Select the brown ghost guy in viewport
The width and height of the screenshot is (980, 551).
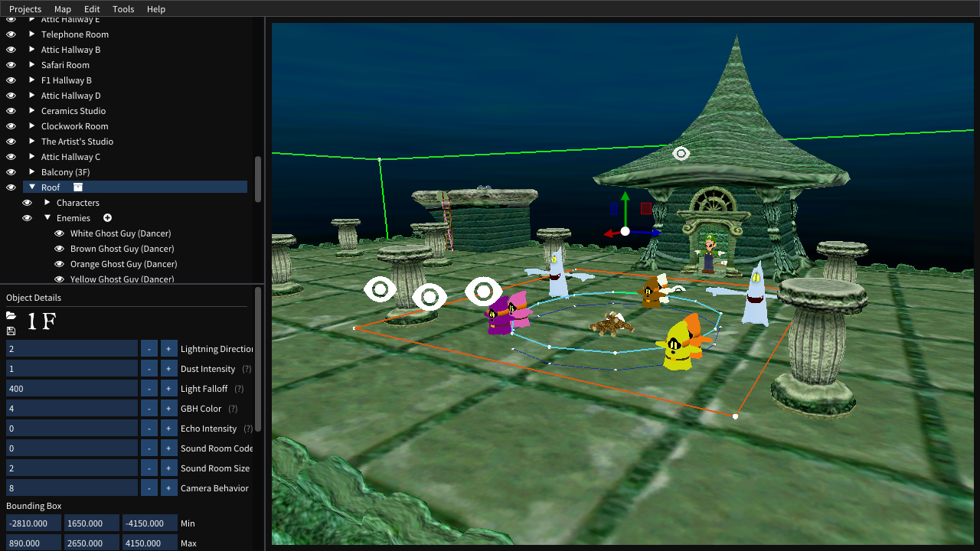tap(652, 293)
